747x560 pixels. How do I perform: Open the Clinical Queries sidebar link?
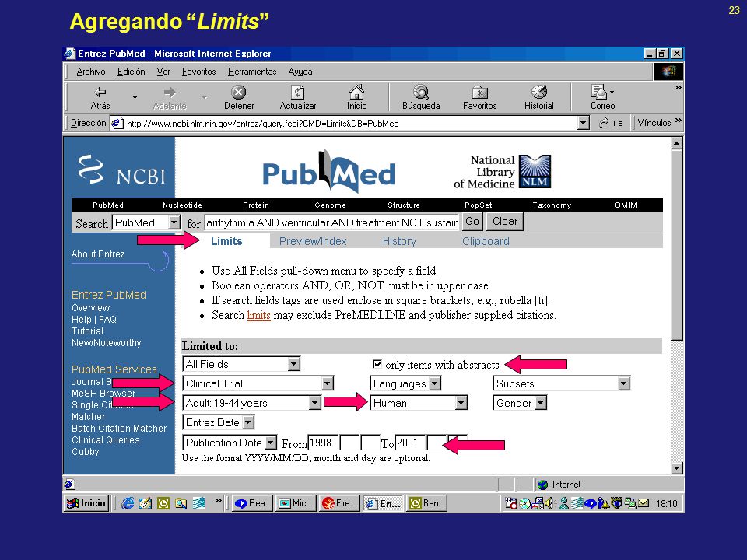tap(106, 440)
